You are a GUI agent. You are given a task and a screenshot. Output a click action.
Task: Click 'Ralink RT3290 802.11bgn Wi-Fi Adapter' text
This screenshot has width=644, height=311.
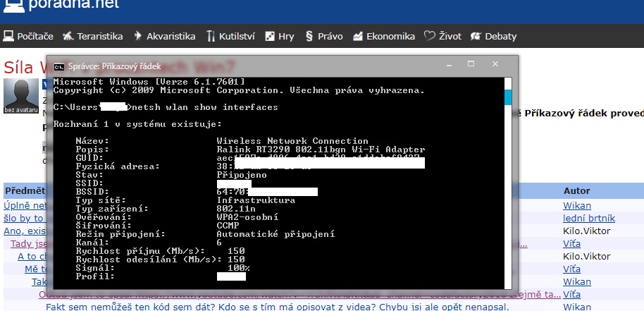click(x=321, y=150)
